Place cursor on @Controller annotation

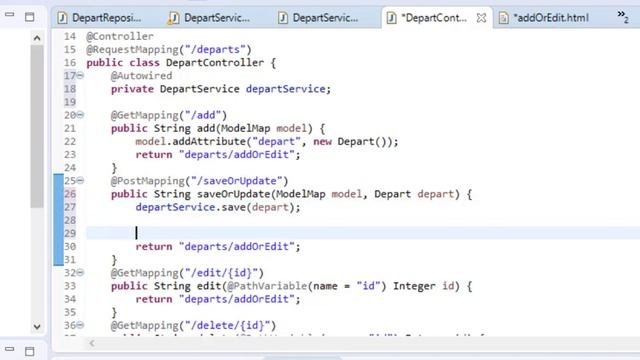coord(120,36)
